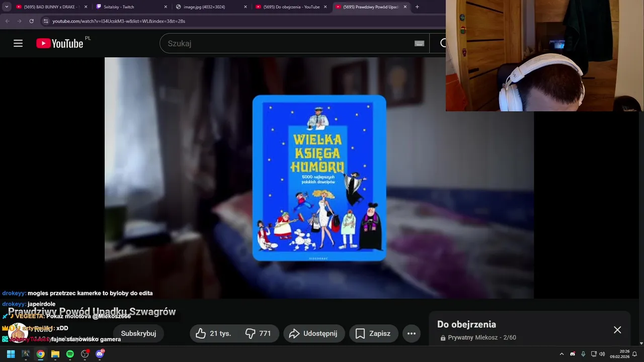Click the volume speaker icon in system tray
The height and width of the screenshot is (362, 644).
click(x=602, y=354)
